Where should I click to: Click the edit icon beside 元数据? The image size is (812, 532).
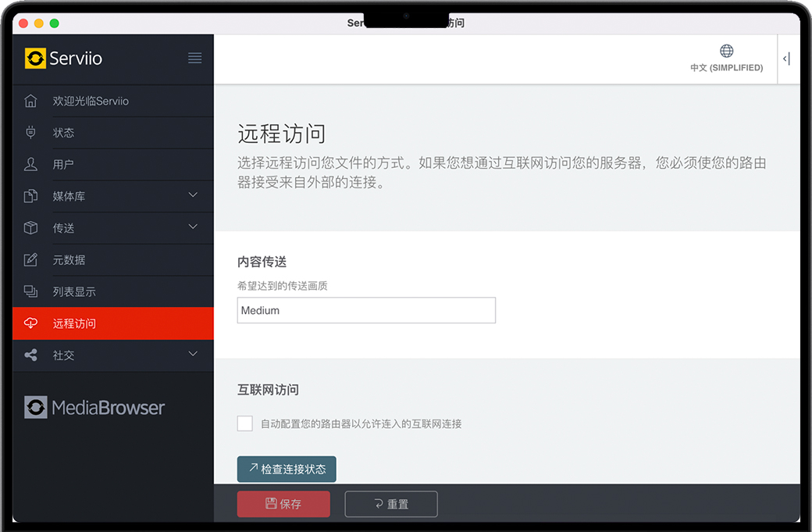pyautogui.click(x=31, y=260)
